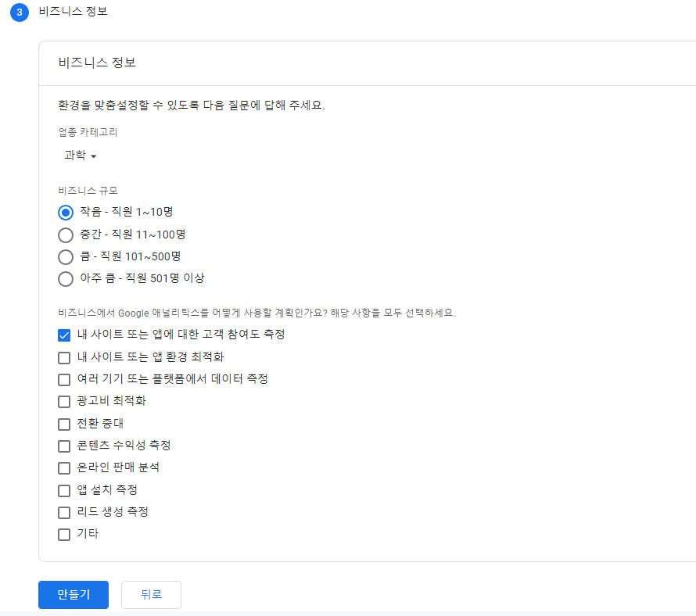Click the 비즈니스 정보 card title
This screenshot has width=696, height=616.
coord(97,63)
